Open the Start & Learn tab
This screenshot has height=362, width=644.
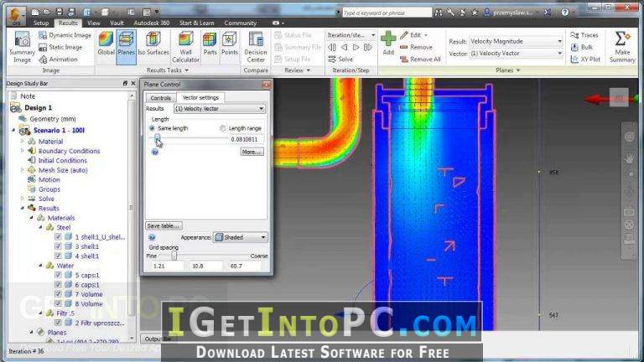[197, 23]
